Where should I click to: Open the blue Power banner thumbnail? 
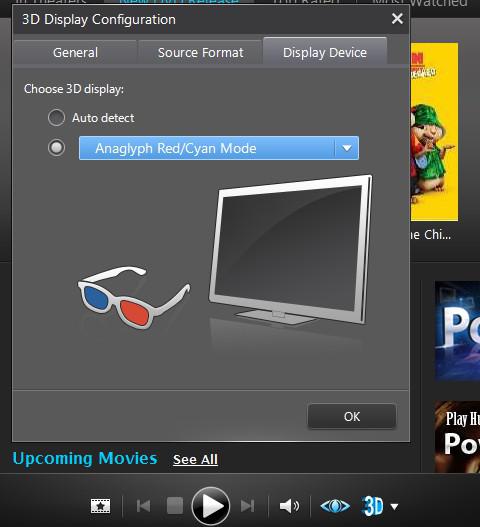(457, 331)
